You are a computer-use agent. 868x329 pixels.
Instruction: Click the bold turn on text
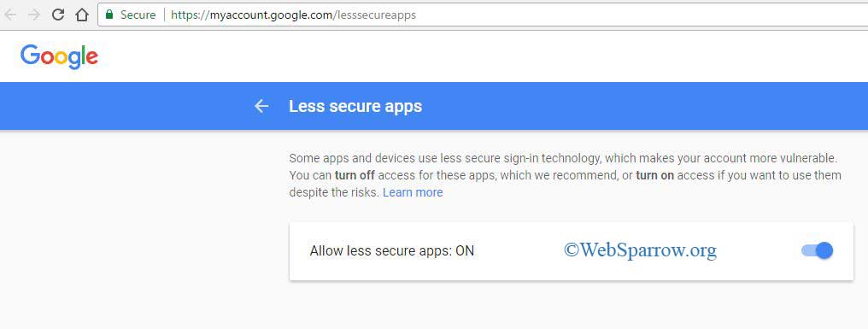[x=655, y=175]
